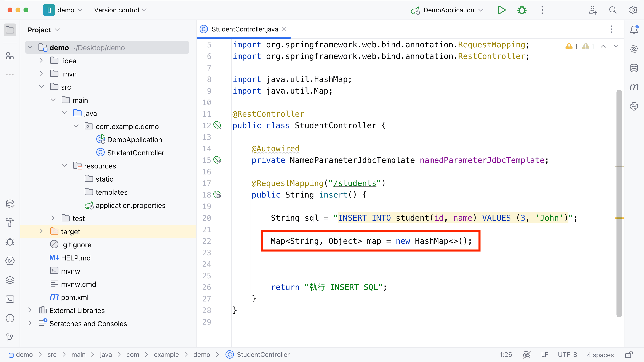Open the Git tool window at bottom left

click(x=10, y=337)
